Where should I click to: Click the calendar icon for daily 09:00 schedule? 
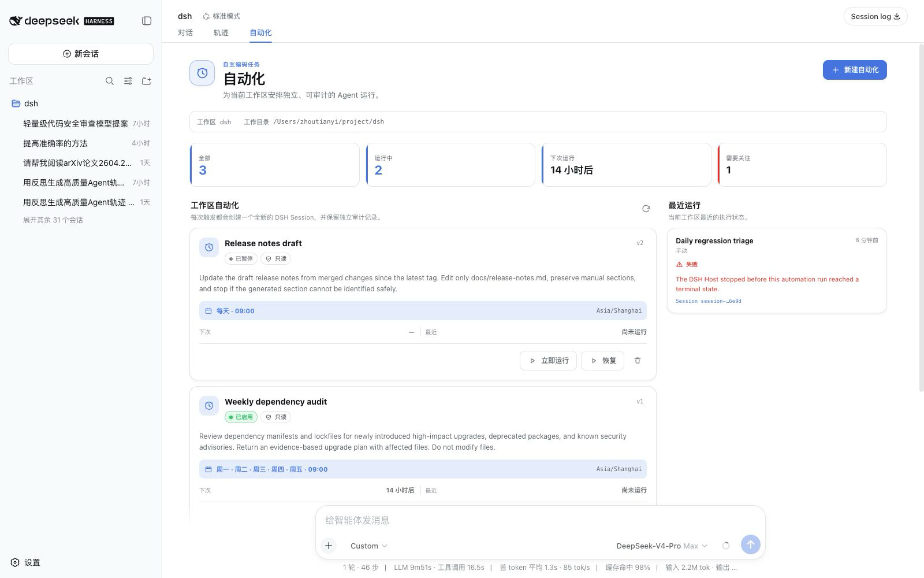pos(208,311)
